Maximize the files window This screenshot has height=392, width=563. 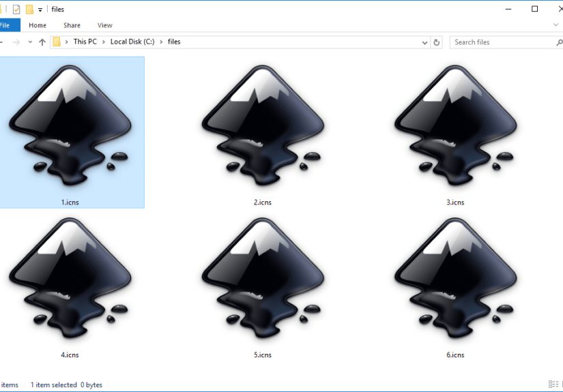tap(534, 9)
